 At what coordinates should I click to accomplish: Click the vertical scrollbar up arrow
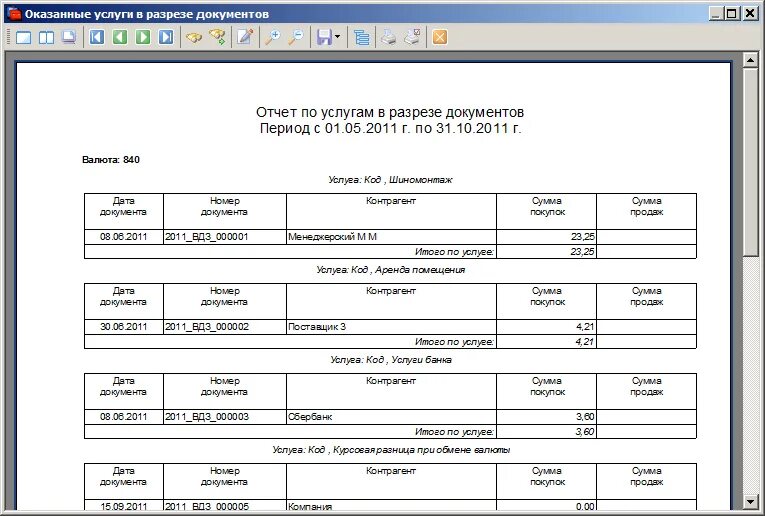pos(750,60)
